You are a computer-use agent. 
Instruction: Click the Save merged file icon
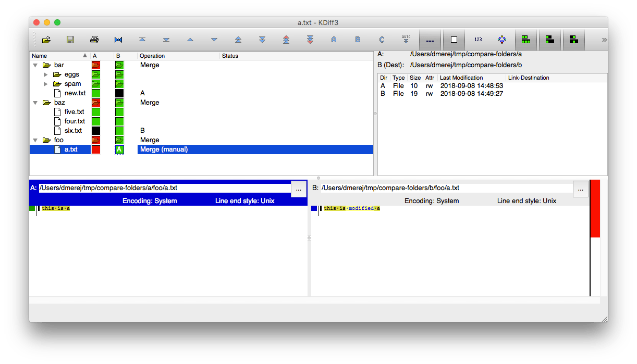[x=70, y=40]
